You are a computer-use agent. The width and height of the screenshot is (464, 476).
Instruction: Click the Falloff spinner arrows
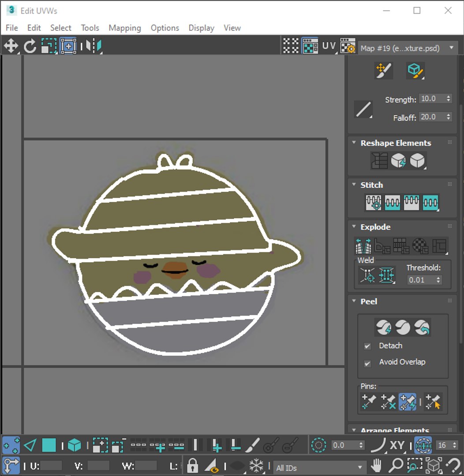pos(449,117)
